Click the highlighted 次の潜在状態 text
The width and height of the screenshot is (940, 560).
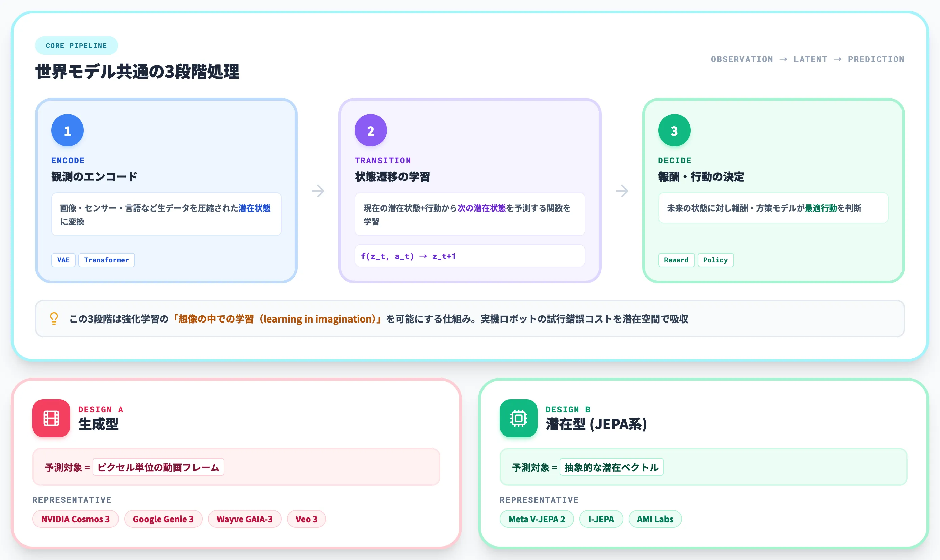click(x=481, y=208)
